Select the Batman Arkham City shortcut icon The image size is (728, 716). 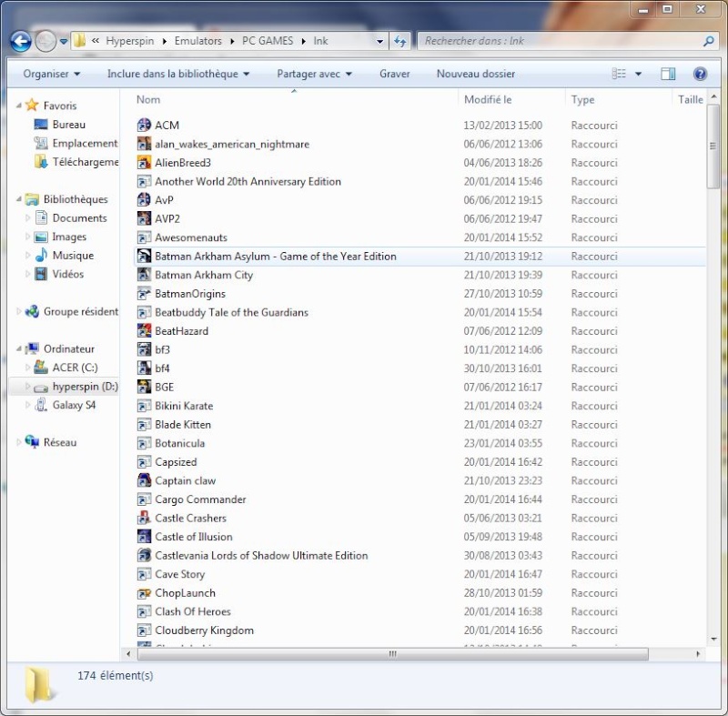click(144, 274)
